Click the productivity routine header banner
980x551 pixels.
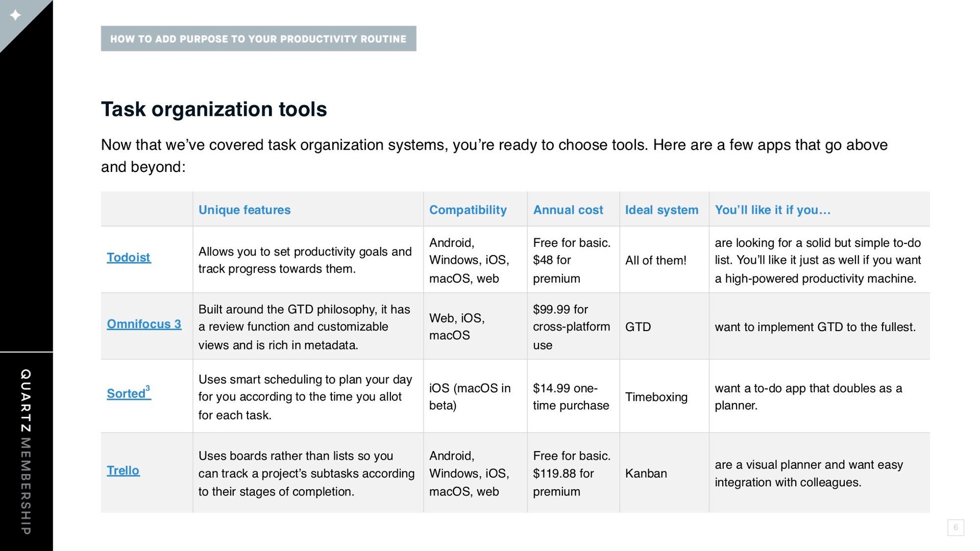(258, 39)
